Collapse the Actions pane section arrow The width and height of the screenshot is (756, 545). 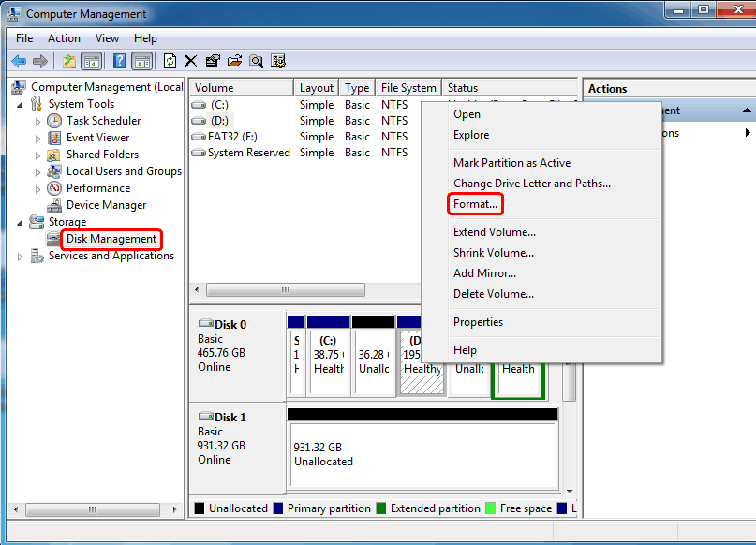[x=747, y=110]
